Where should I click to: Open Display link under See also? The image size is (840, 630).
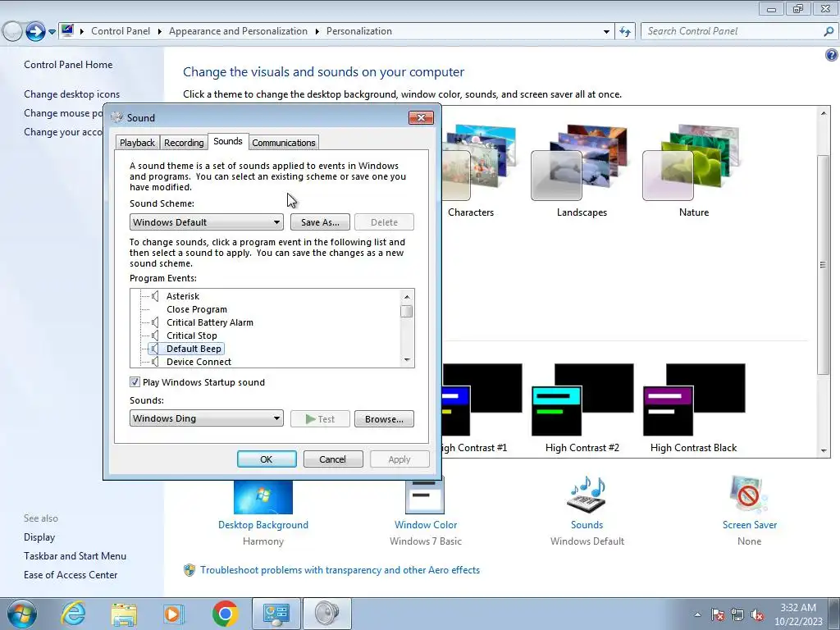(x=39, y=537)
